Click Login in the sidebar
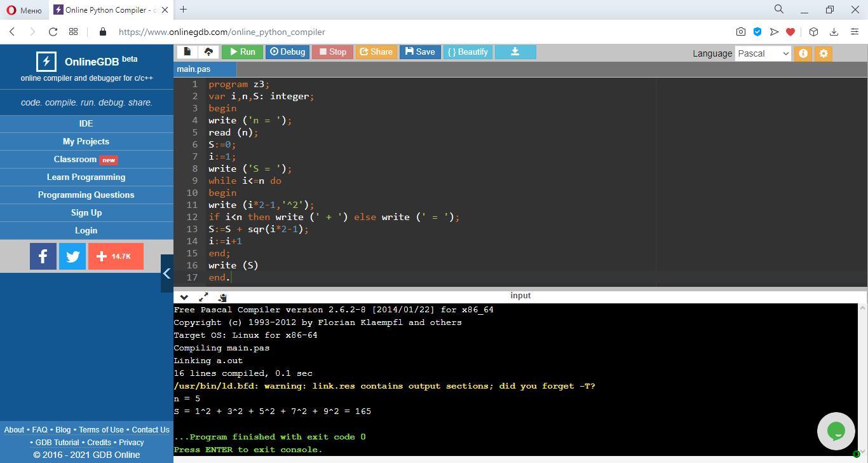This screenshot has height=463, width=868. [86, 230]
